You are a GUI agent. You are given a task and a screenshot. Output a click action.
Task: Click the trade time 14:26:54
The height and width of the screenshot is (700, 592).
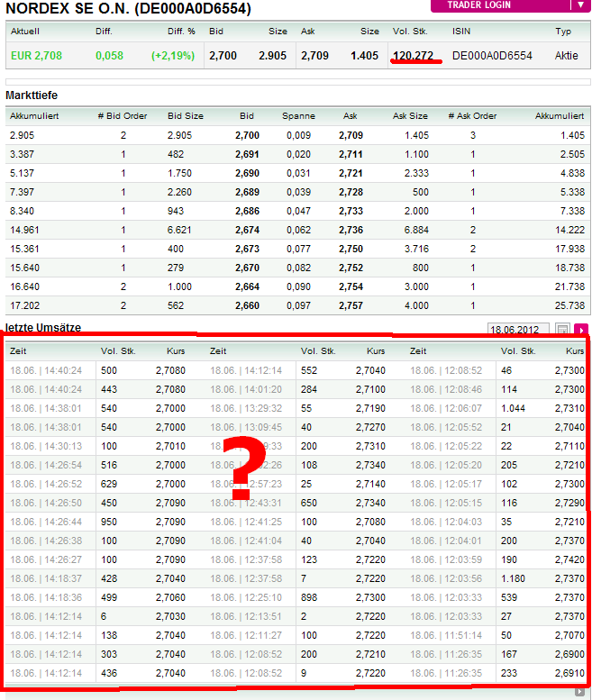[x=63, y=465]
